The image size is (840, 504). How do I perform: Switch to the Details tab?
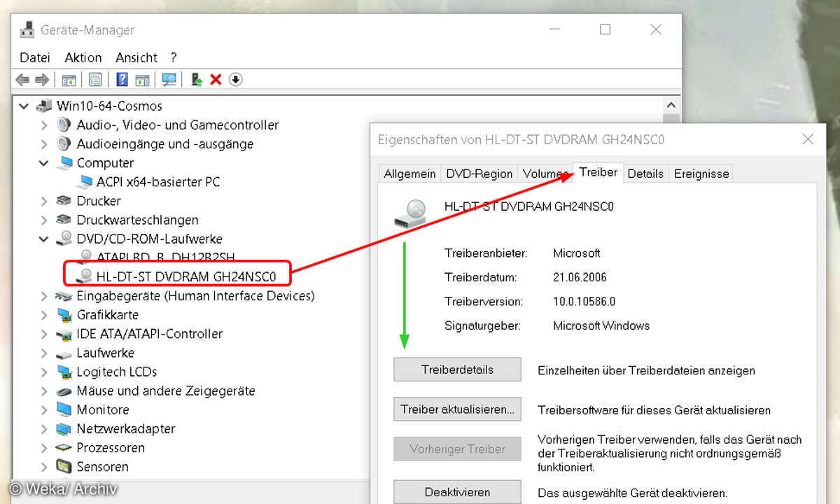pos(645,174)
